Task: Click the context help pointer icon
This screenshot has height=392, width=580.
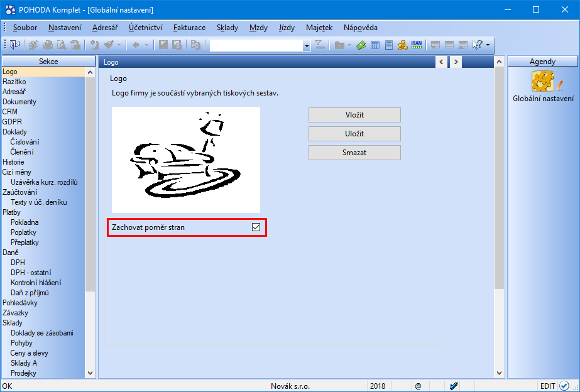Action: [477, 45]
